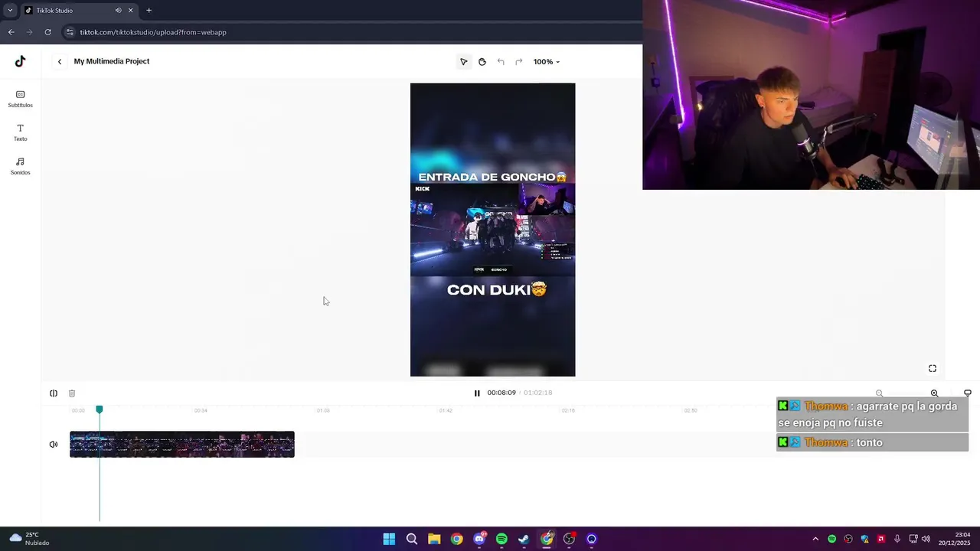Click the browser back arrow
Image resolution: width=980 pixels, height=551 pixels.
coord(11,32)
